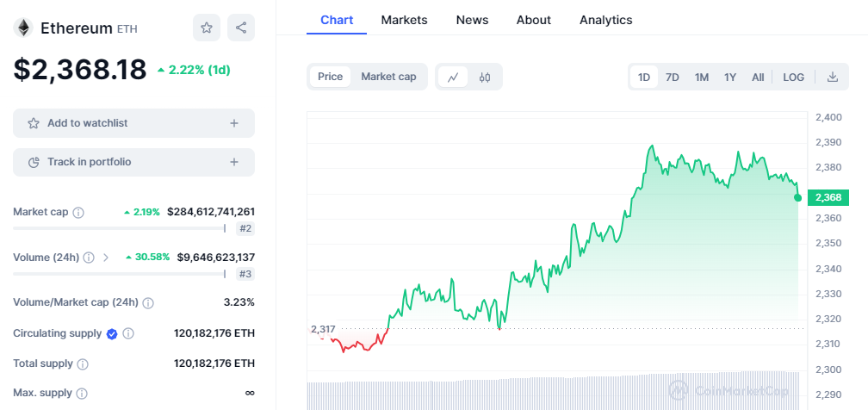This screenshot has width=868, height=410.
Task: Click the Total supply info icon
Action: [x=83, y=364]
